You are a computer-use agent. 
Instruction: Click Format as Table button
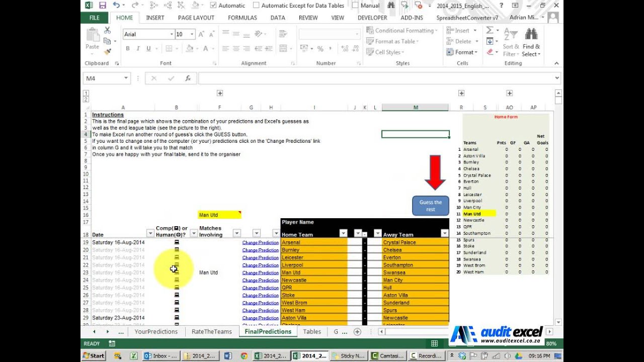[x=392, y=41]
